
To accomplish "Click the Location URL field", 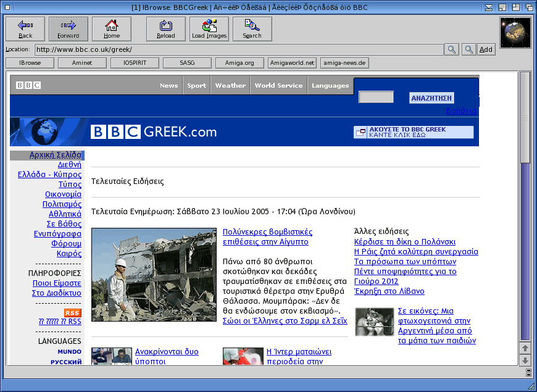I will coord(239,49).
